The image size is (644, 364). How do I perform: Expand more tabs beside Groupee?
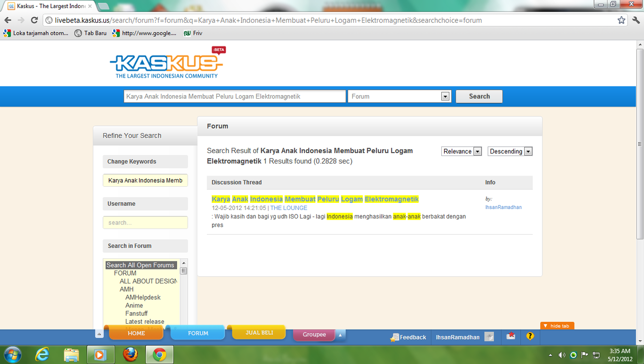pos(341,335)
